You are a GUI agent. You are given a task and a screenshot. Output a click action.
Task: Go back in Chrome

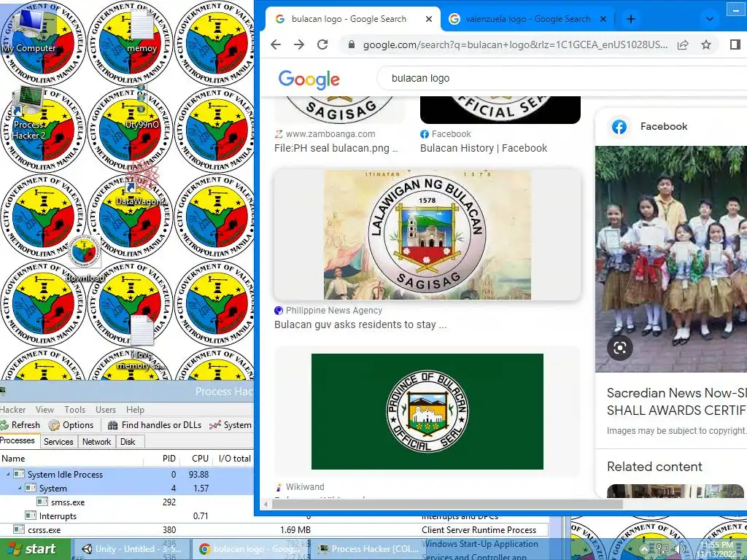point(276,44)
